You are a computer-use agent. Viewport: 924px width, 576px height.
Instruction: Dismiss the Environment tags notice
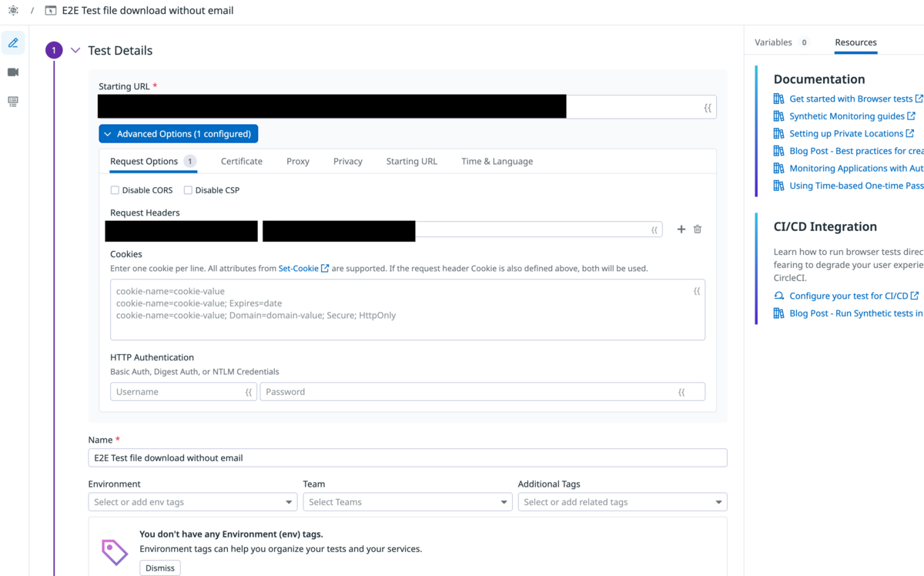click(x=160, y=568)
